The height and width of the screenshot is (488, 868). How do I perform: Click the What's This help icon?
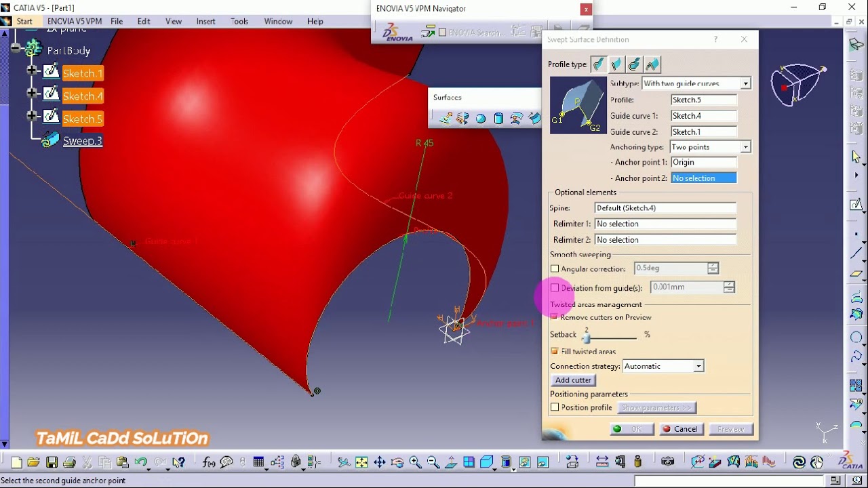178,462
